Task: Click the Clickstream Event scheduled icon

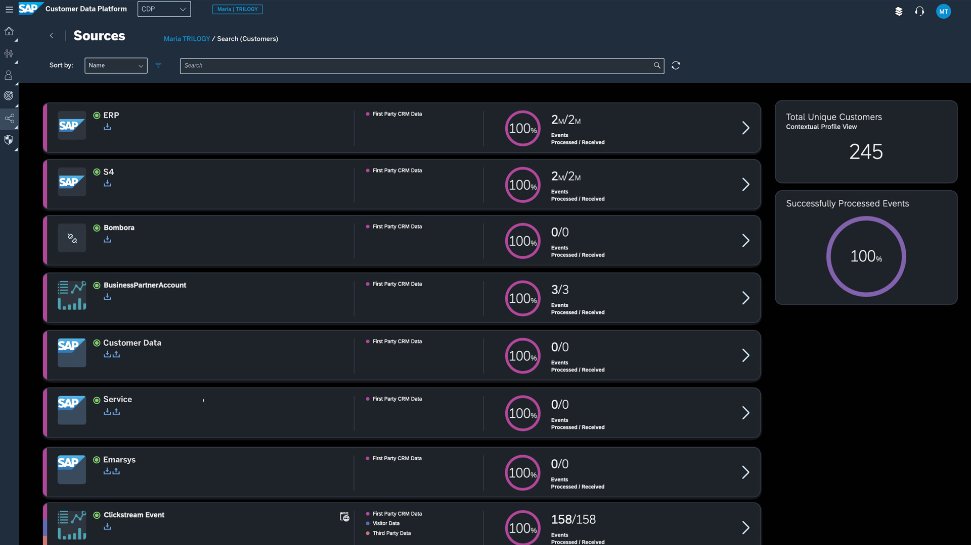Action: coord(344,517)
